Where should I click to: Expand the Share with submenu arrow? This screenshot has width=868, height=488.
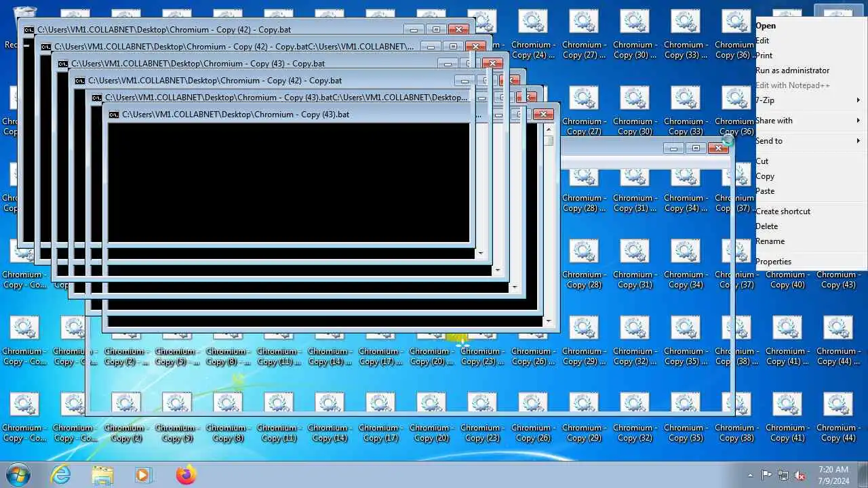(x=859, y=121)
